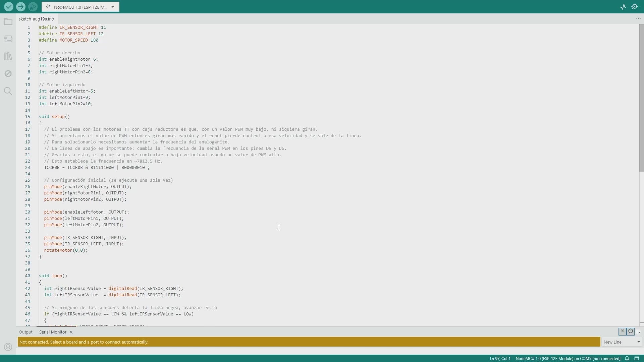Click the '~7812.5 Hz' frequency comment line
This screenshot has width=644, height=362.
click(x=103, y=161)
